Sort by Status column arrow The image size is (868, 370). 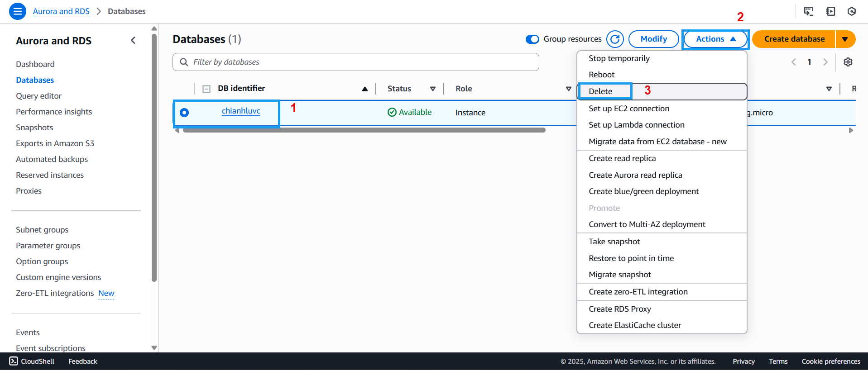point(433,89)
